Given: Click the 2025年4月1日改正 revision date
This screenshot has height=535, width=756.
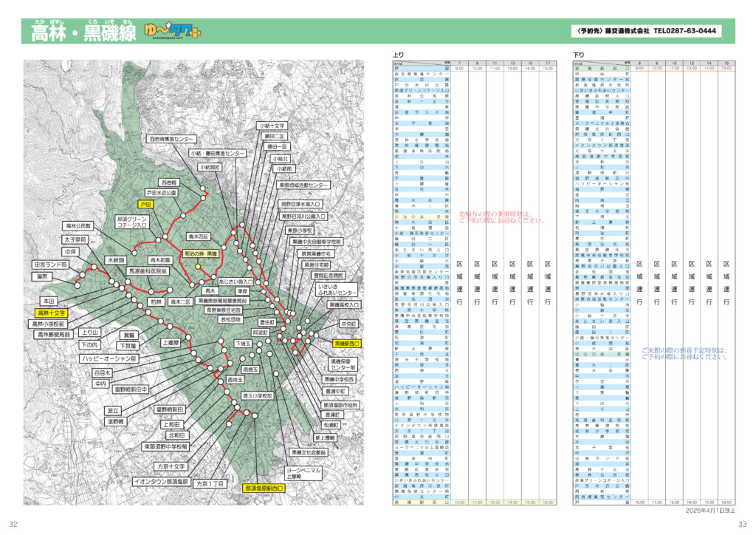Looking at the screenshot, I should [711, 511].
